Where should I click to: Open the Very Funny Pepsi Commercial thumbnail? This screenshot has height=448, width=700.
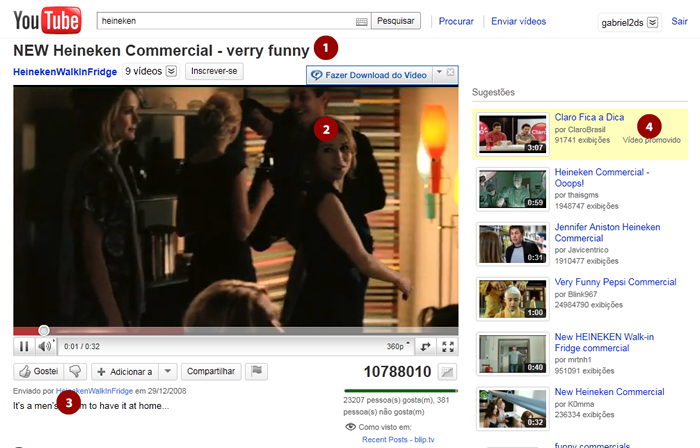(512, 299)
